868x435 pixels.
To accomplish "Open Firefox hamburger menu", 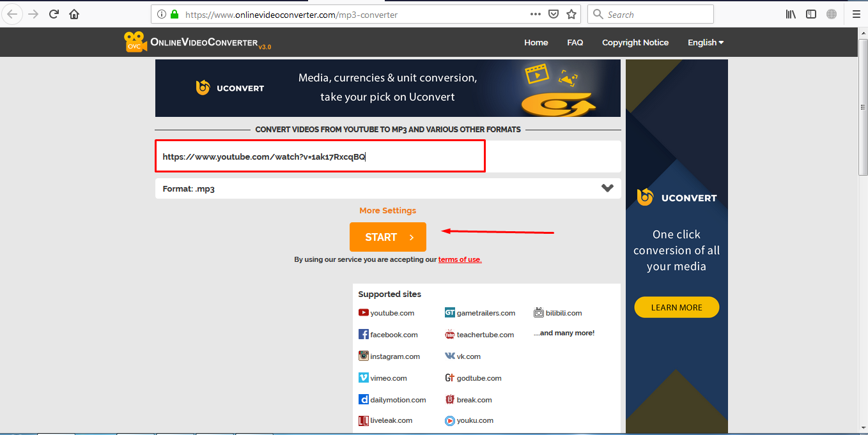I will tap(856, 14).
